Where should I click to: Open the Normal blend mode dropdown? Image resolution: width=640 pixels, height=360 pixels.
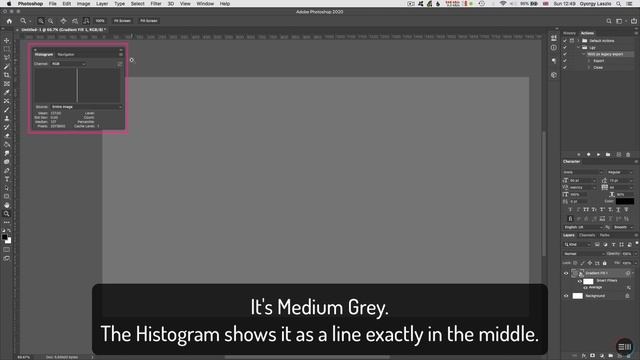584,254
